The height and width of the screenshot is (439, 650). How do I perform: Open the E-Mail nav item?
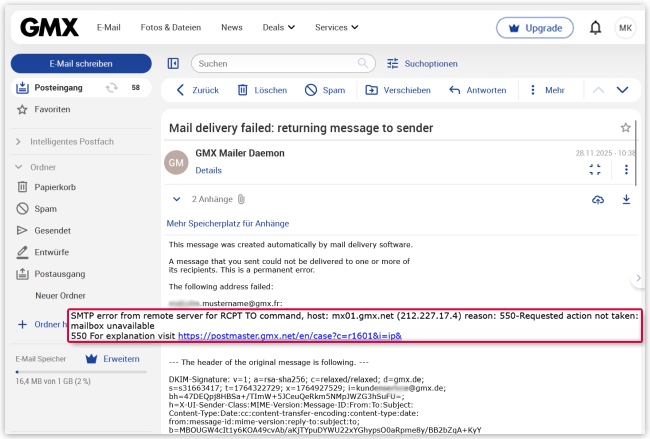(x=109, y=27)
